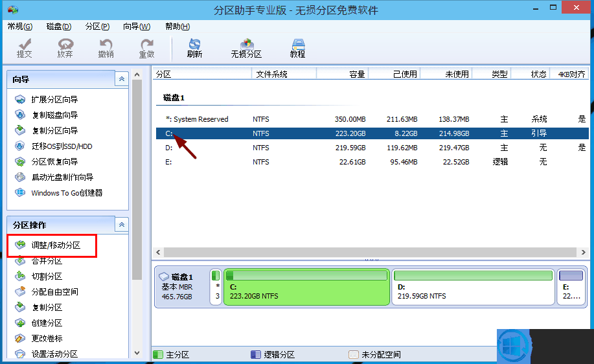This screenshot has height=364, width=594.
Task: Select the C: partition row
Action: (372, 133)
